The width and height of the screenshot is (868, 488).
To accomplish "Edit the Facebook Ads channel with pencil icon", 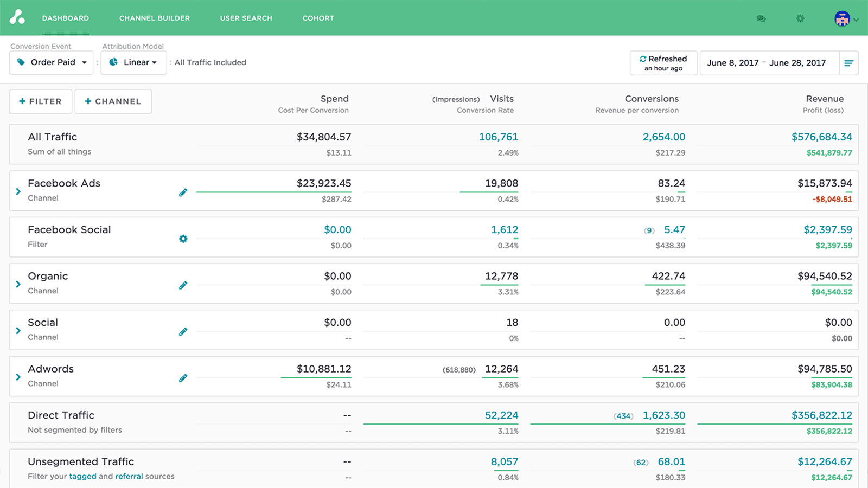I will (183, 192).
